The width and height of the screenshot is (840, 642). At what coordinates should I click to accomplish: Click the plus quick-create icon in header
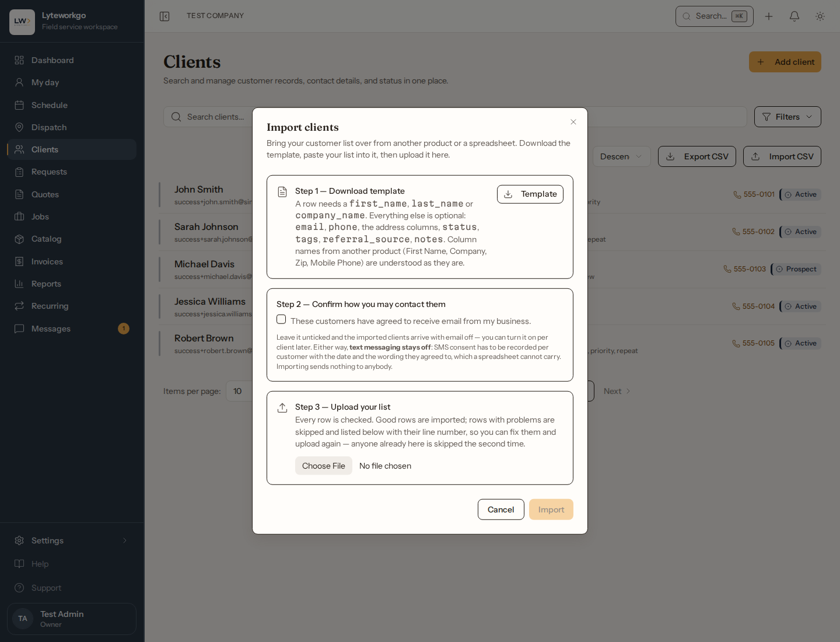click(769, 16)
